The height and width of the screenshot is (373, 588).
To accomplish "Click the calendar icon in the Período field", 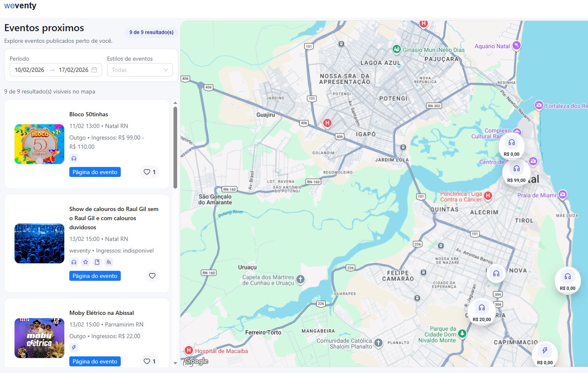I will point(94,70).
